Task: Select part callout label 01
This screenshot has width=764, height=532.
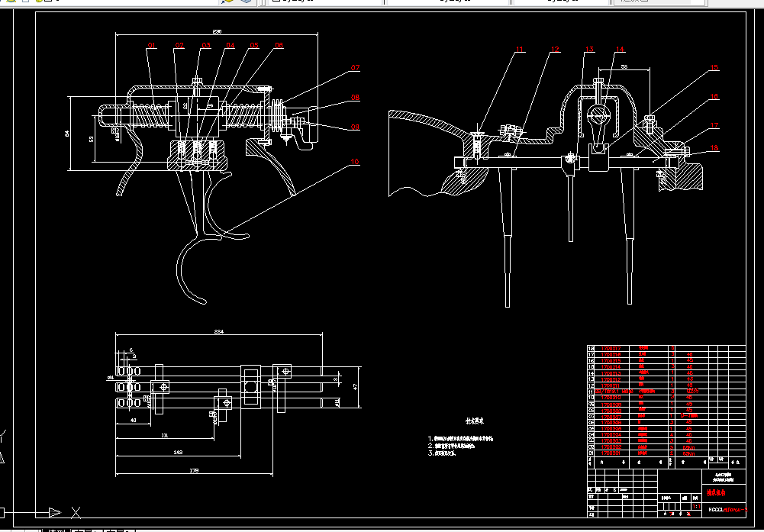Action: pos(151,45)
